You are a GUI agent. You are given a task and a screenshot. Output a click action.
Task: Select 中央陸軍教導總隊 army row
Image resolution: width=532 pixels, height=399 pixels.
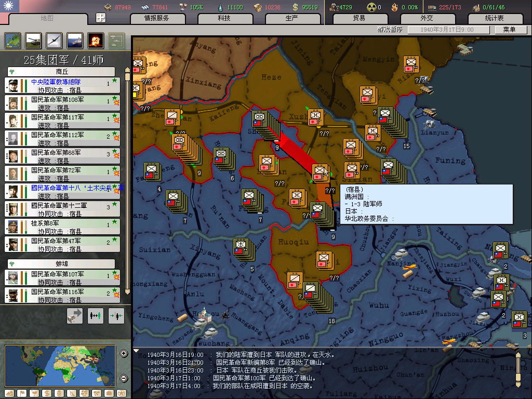[62, 86]
